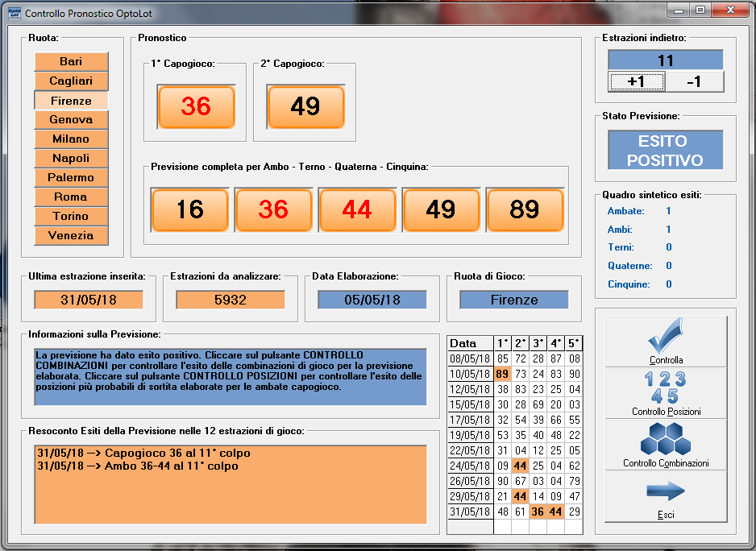Select the Firenze wheel

(71, 101)
